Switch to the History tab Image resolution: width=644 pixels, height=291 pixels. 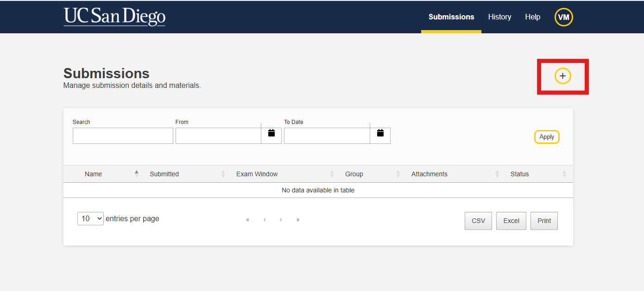click(499, 17)
